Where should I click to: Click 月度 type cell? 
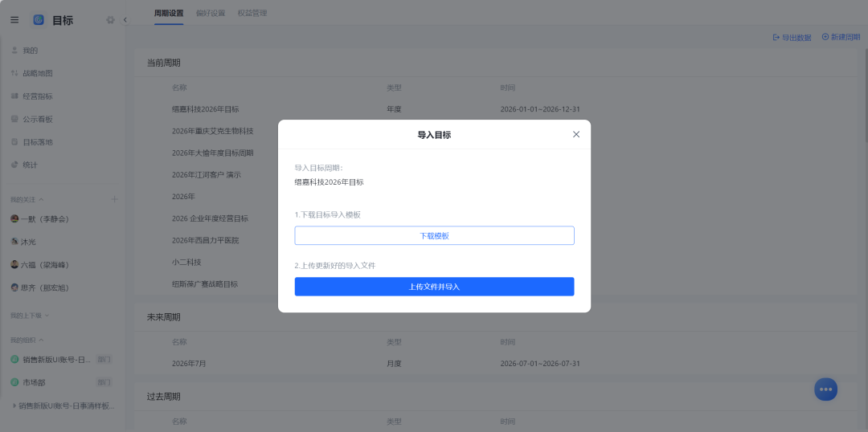pos(394,364)
